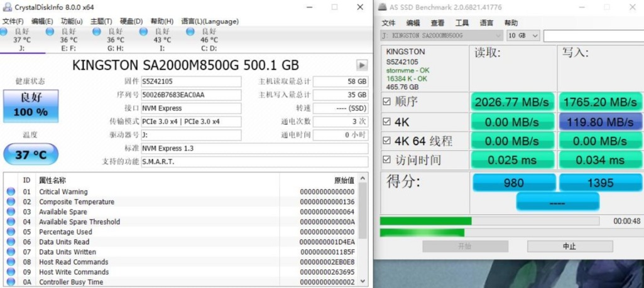Click the 0.025 ms read access time
The width and height of the screenshot is (644, 288).
click(x=512, y=160)
